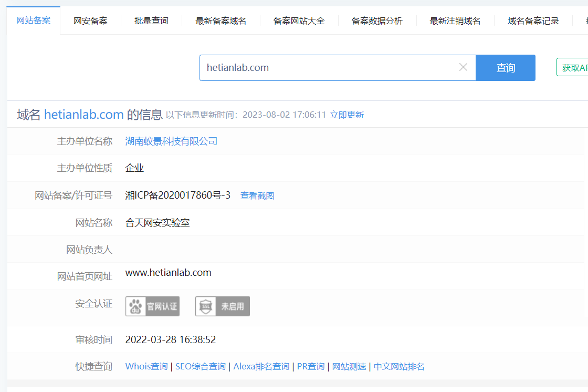Click the 网站备案/许可证号 row label
Image resolution: width=588 pixels, height=392 pixels.
[73, 195]
